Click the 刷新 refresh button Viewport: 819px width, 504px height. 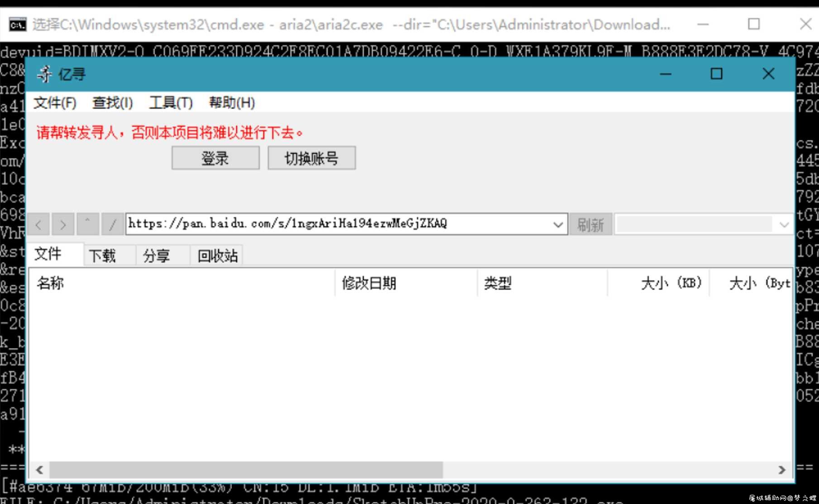(x=590, y=224)
